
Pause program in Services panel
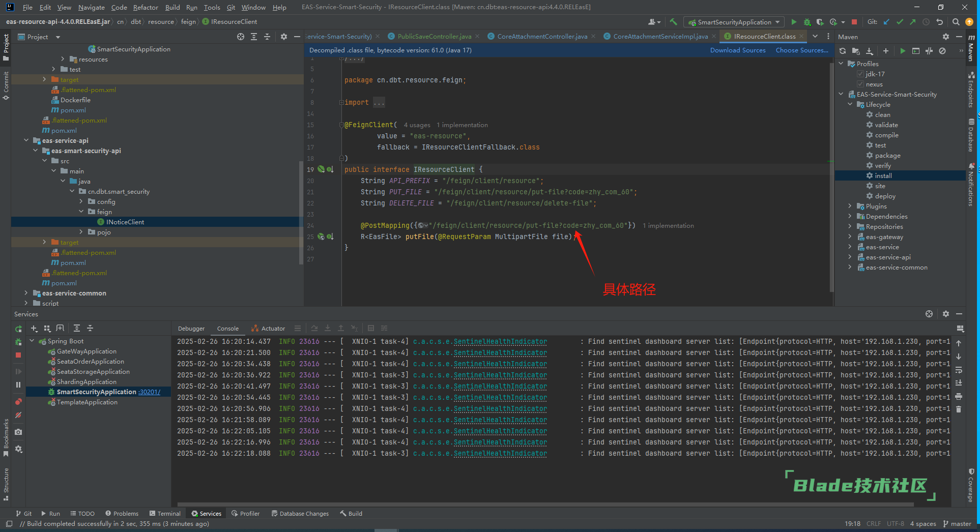tap(18, 385)
